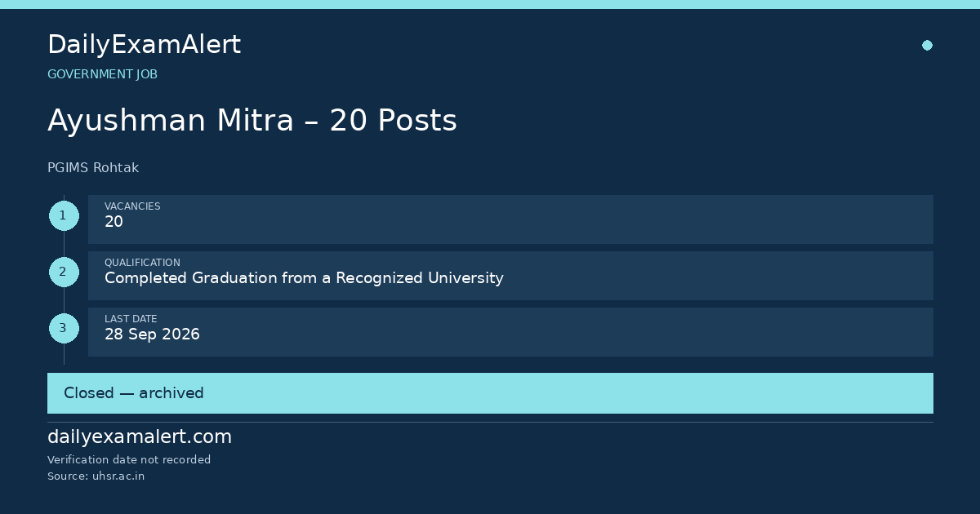The width and height of the screenshot is (980, 514).
Task: Select the PGIMS Rohtak organization text
Action: tap(93, 168)
